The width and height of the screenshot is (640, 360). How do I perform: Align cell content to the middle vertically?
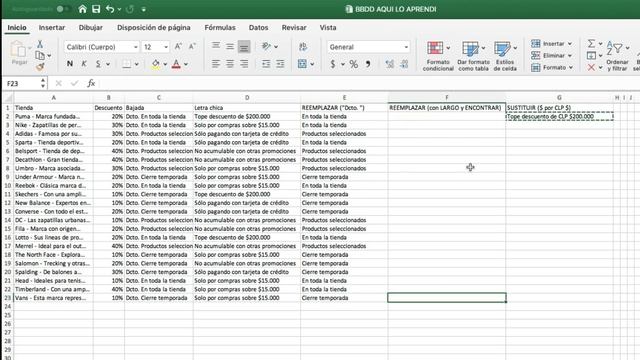pos(230,46)
